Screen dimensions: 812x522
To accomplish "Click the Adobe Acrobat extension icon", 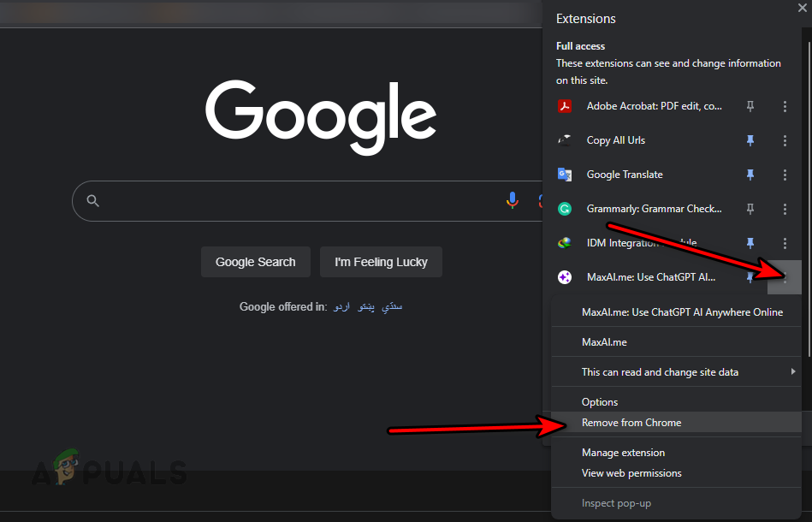I will click(565, 106).
